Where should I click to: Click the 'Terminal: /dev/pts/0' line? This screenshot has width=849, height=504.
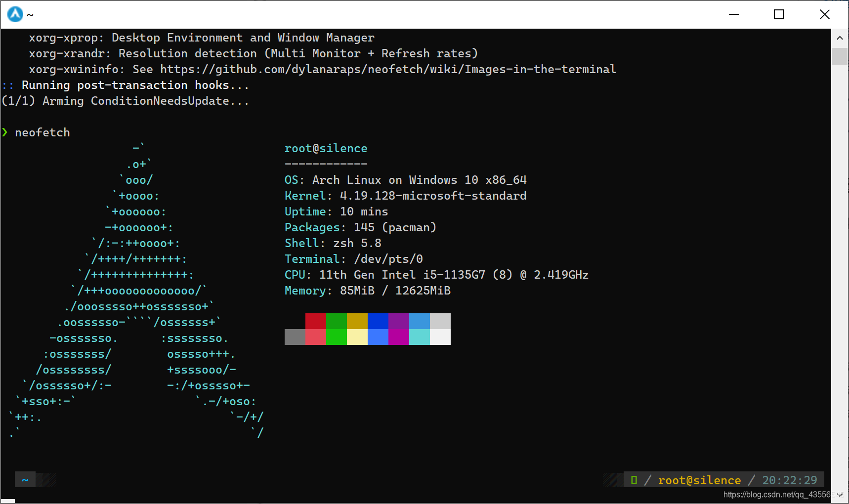[354, 259]
